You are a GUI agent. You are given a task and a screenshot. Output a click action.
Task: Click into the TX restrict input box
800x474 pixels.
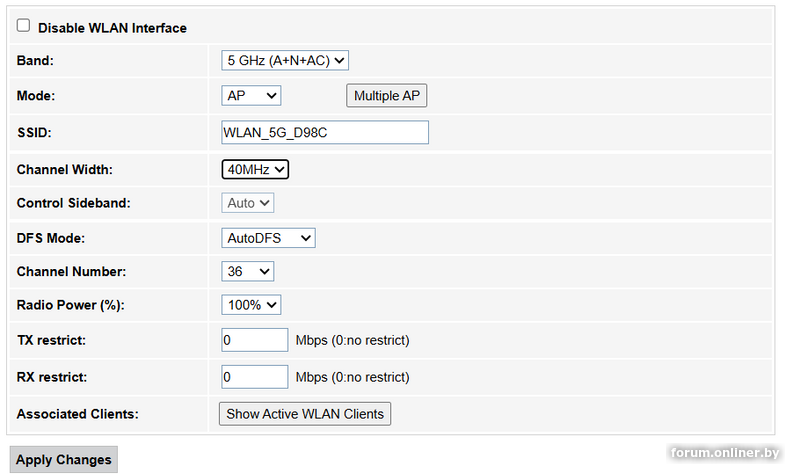254,340
